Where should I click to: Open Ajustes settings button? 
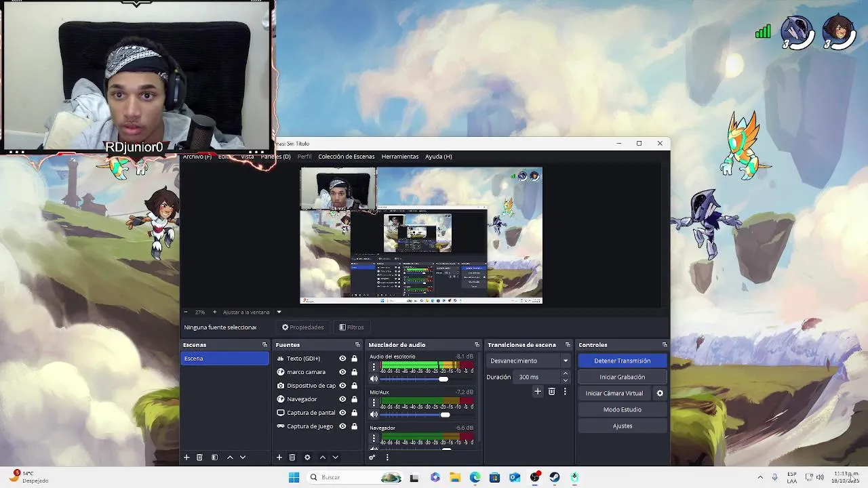pos(623,426)
